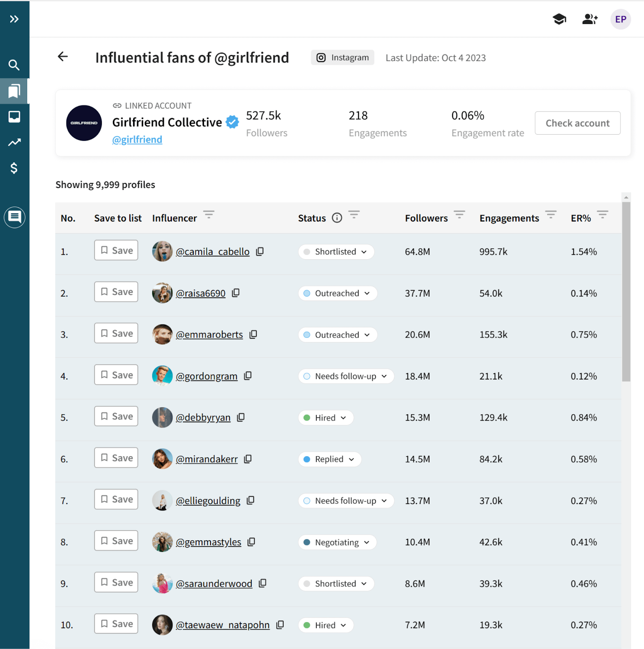Open the @taewaew_natapohn profile link

pyautogui.click(x=223, y=625)
